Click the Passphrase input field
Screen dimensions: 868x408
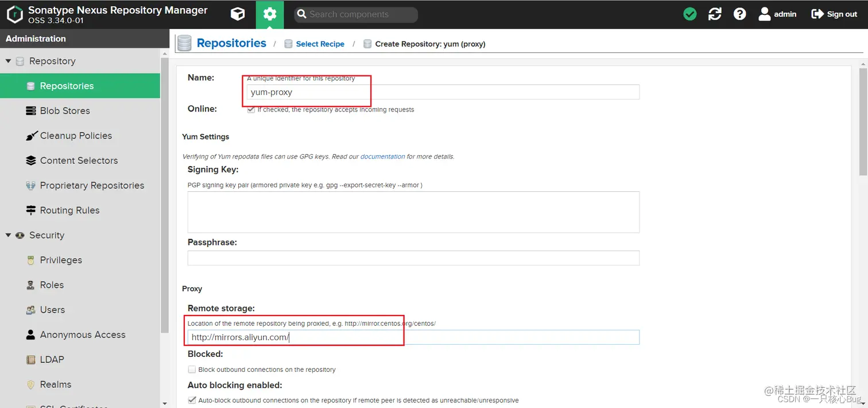click(413, 258)
